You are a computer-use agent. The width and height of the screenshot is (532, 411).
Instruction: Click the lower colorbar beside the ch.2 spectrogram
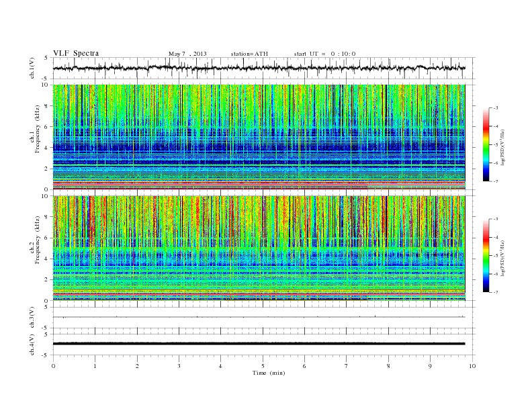486,255
